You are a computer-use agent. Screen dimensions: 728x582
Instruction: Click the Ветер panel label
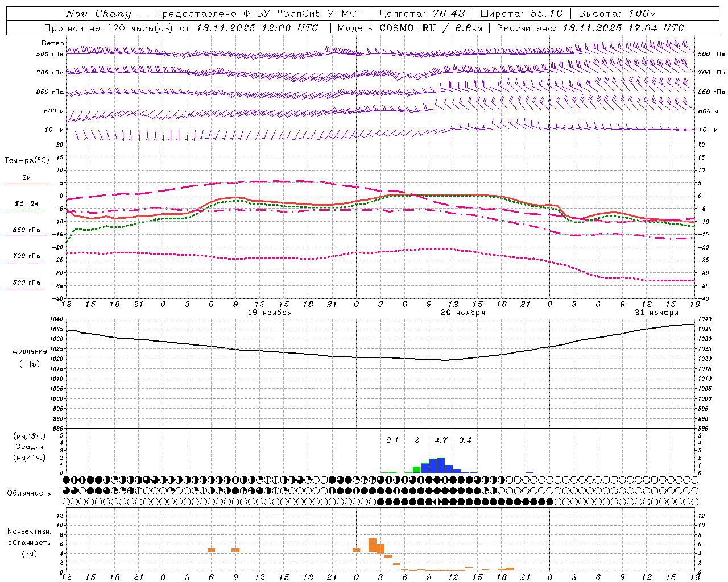pos(53,43)
